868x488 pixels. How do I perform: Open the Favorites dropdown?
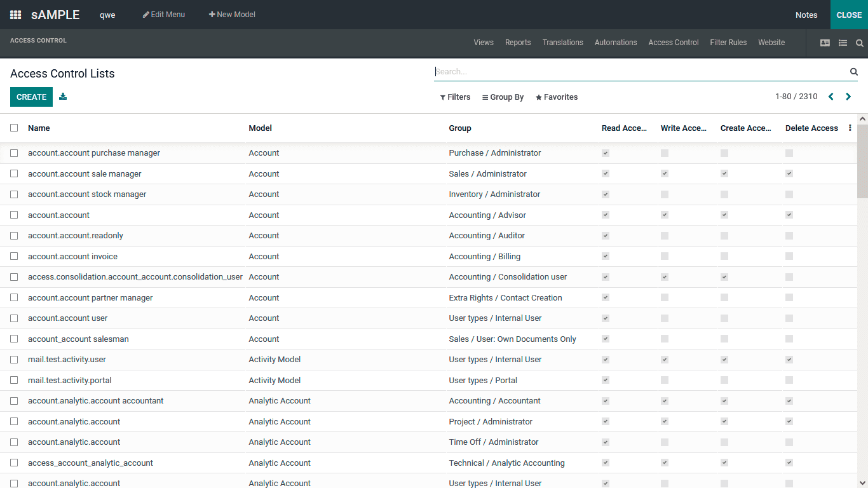(x=557, y=97)
